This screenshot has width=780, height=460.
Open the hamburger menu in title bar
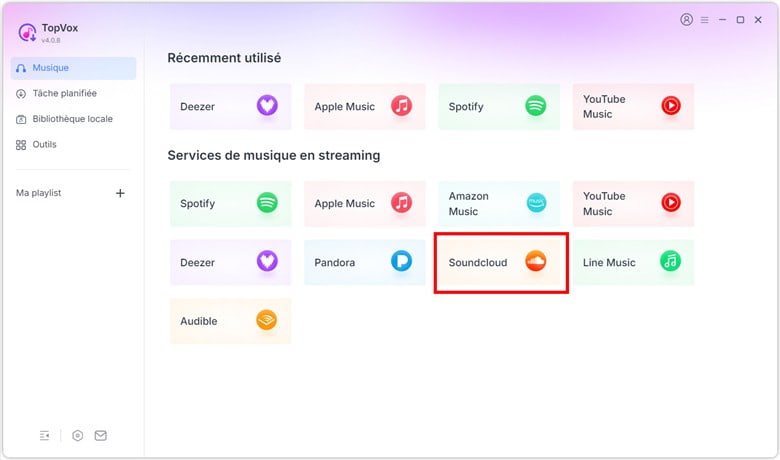point(704,20)
